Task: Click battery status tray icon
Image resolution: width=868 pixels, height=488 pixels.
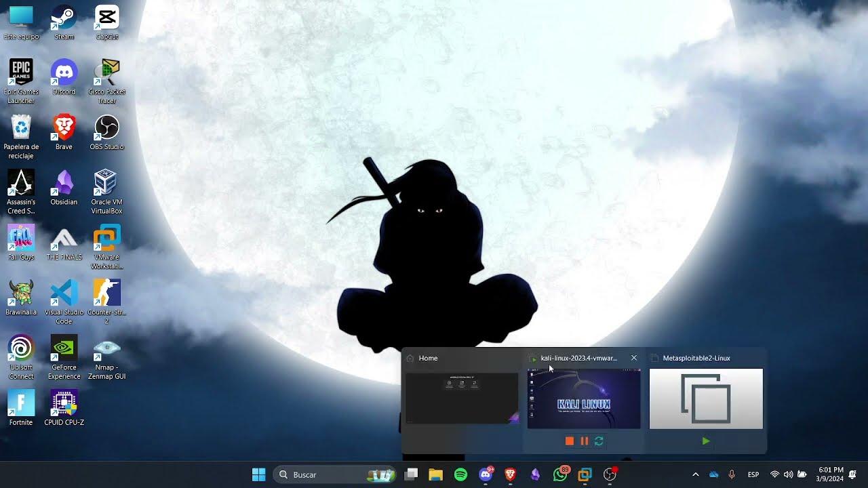Action: [x=802, y=474]
